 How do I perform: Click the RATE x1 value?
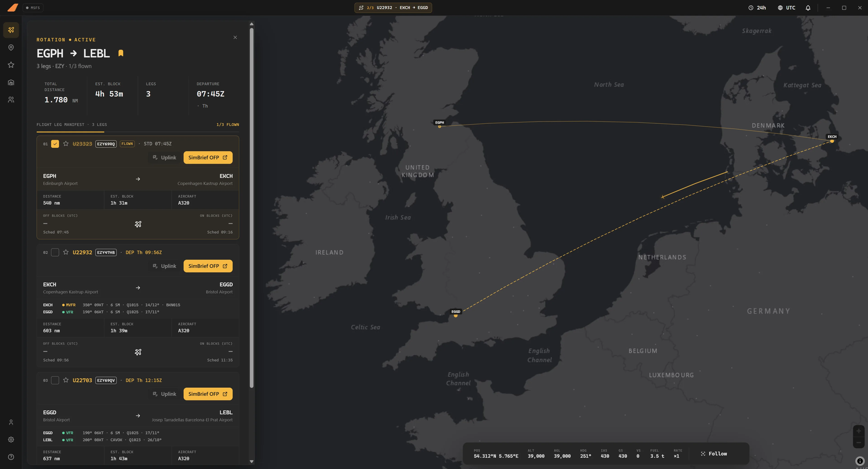pos(676,456)
